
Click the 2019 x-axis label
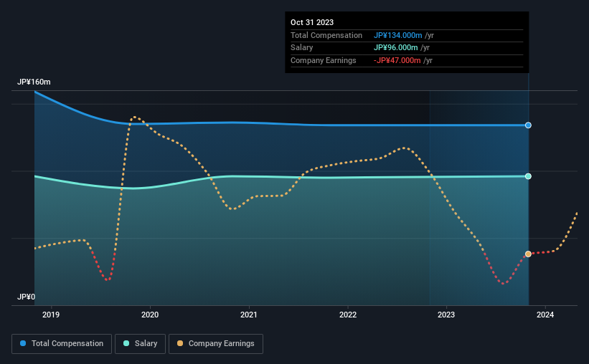click(51, 315)
